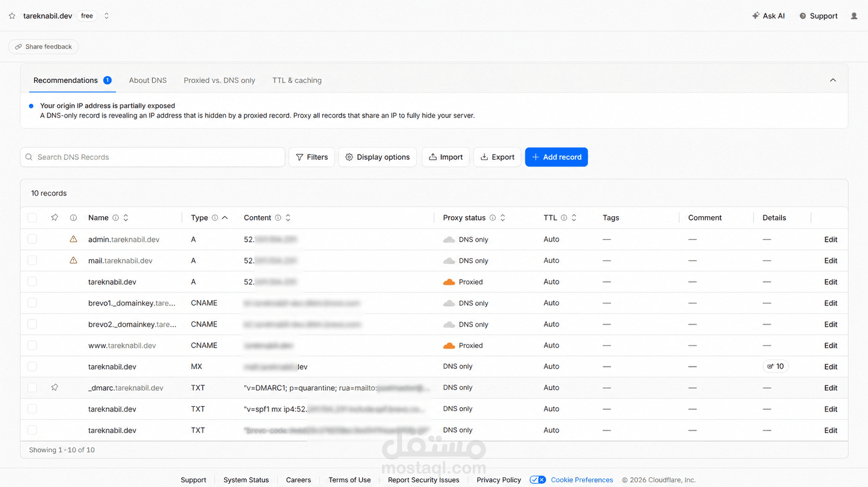Select the brevo2._domainkey record checkbox

coord(32,324)
